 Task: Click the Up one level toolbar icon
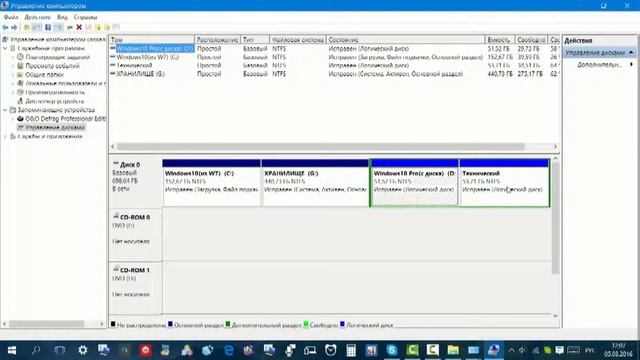point(27,27)
